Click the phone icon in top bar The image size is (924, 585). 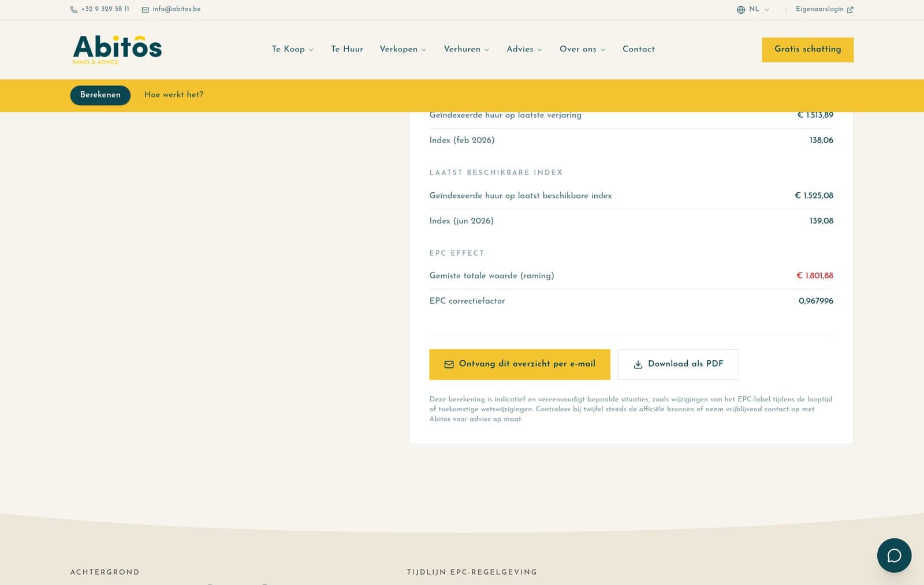[x=74, y=10]
